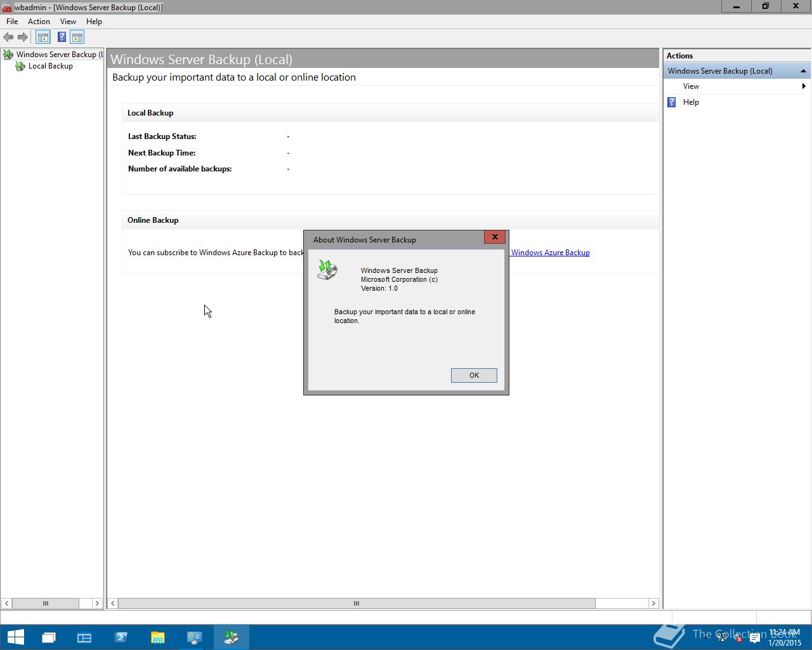
Task: Click right arrow of tree pane scrollbar
Action: [x=97, y=603]
